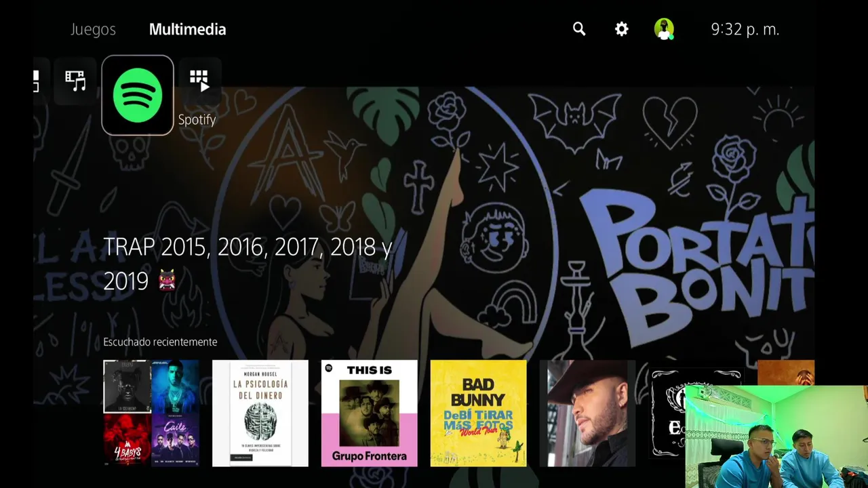Image resolution: width=868 pixels, height=488 pixels.
Task: Open the Spotify app tile
Action: pyautogui.click(x=138, y=95)
